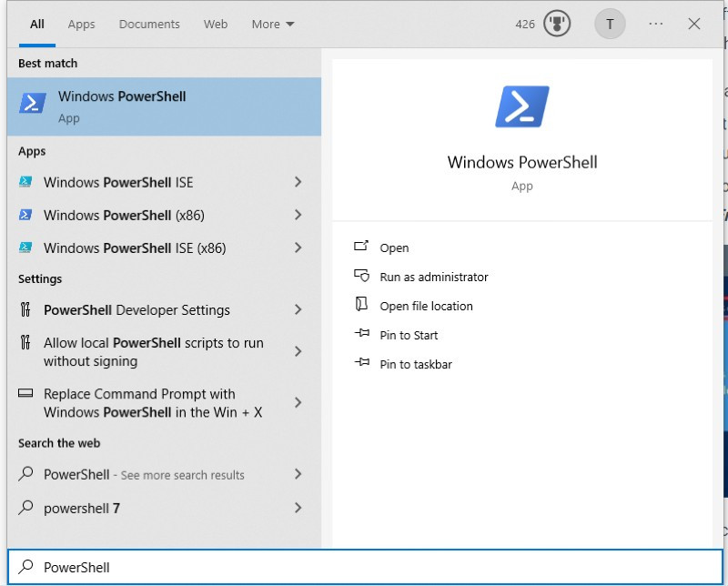728x586 pixels.
Task: Select the Windows PowerShell ISE result text
Action: tap(118, 183)
